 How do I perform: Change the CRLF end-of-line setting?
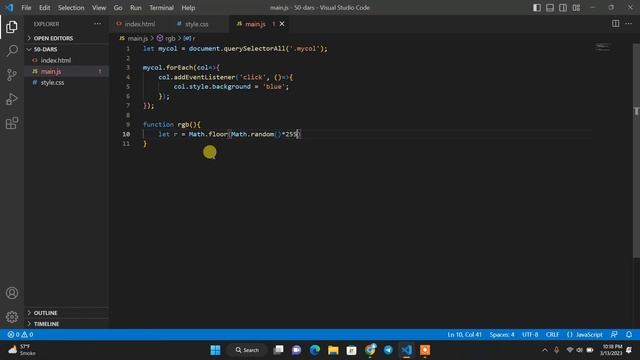(x=552, y=335)
